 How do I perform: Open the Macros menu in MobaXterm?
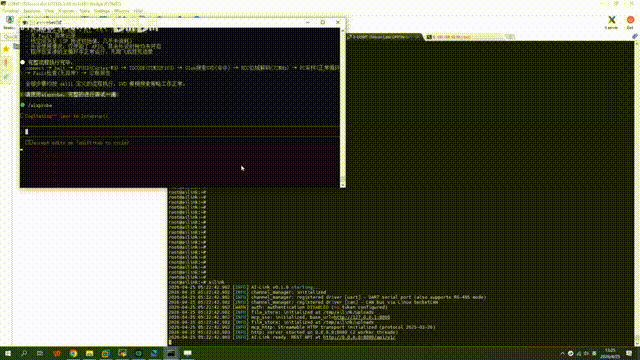click(121, 11)
